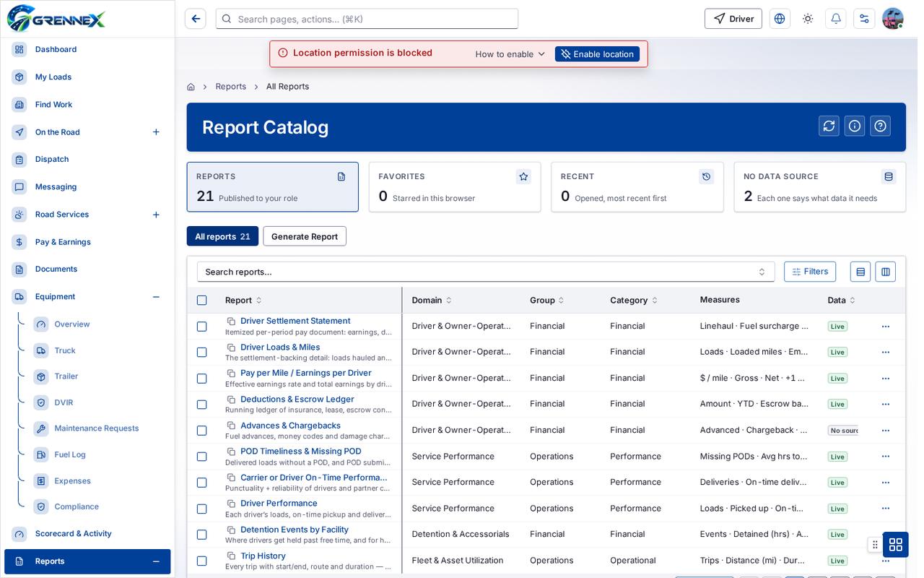Go to the home breadcrumb icon

191,87
